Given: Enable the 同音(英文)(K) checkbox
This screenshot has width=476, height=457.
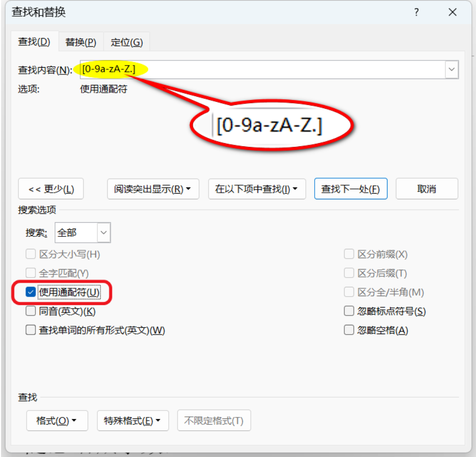Looking at the screenshot, I should pyautogui.click(x=31, y=311).
